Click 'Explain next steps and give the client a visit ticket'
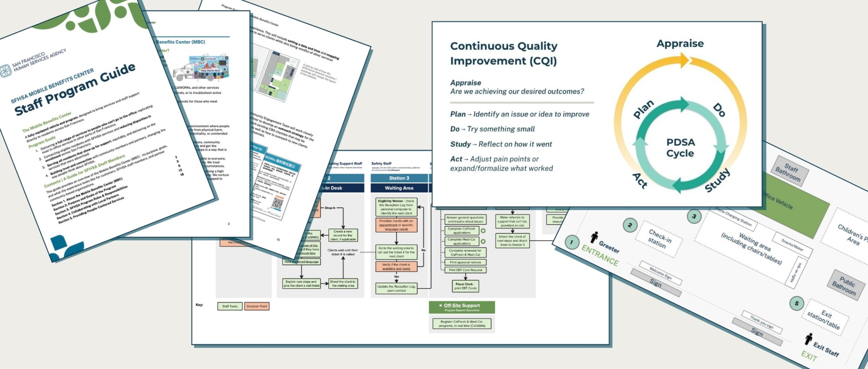 [302, 283]
